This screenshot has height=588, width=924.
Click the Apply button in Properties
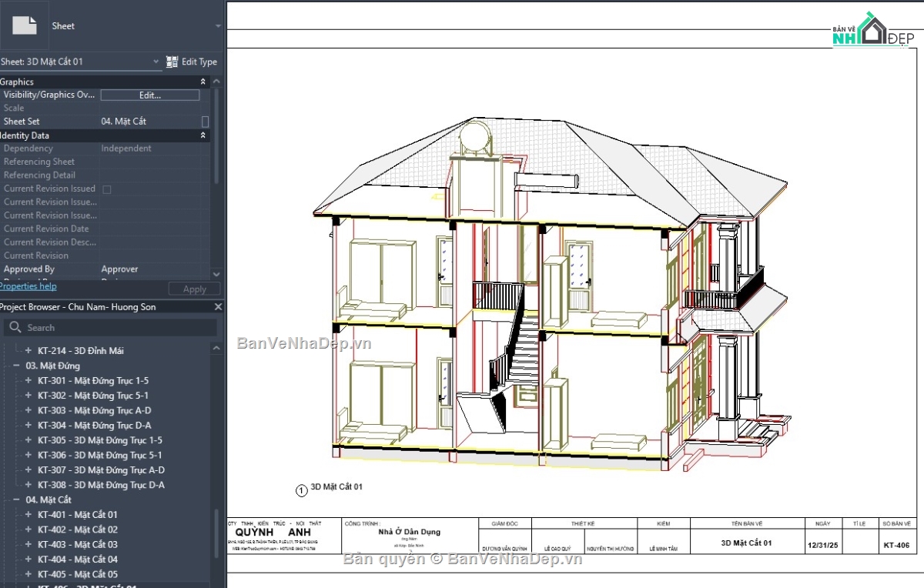tap(194, 289)
